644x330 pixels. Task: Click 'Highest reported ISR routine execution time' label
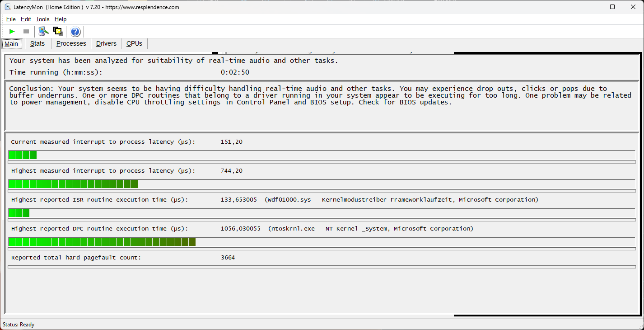(x=99, y=200)
